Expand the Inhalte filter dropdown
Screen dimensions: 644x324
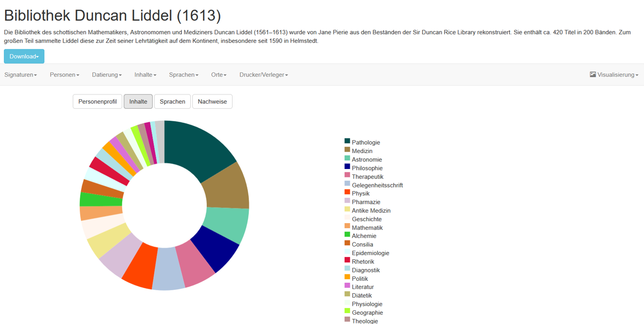point(145,75)
